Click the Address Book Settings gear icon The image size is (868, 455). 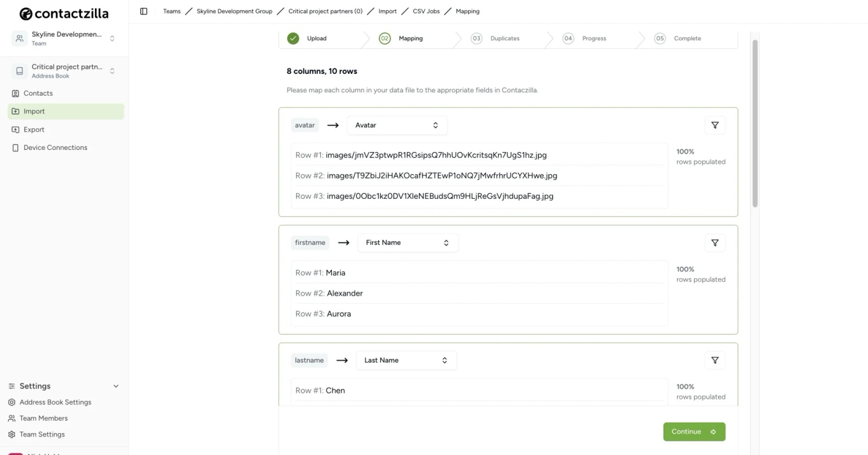11,402
